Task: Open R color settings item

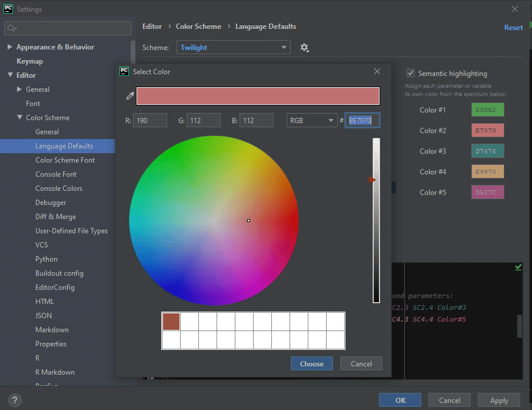Action: [37, 358]
